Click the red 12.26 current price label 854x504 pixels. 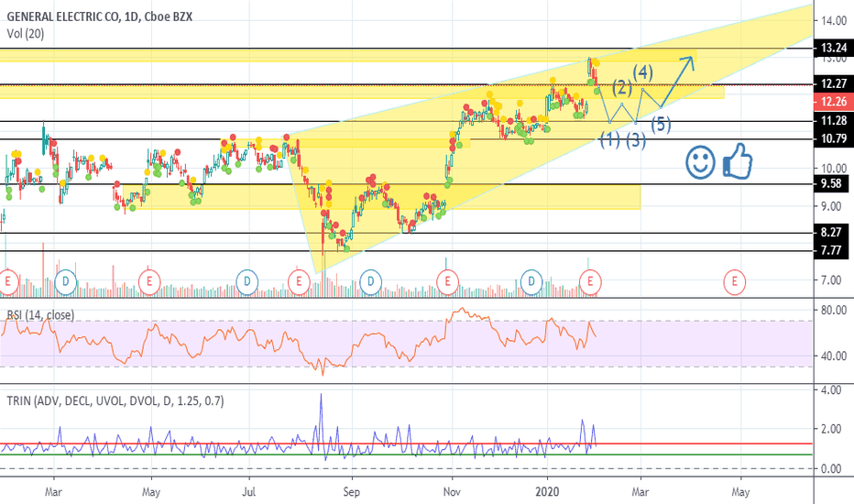tap(833, 102)
